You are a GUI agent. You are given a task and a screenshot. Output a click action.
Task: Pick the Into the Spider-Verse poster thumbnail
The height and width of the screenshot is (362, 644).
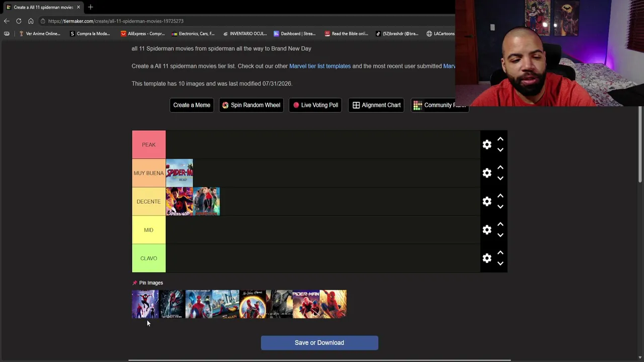145,304
